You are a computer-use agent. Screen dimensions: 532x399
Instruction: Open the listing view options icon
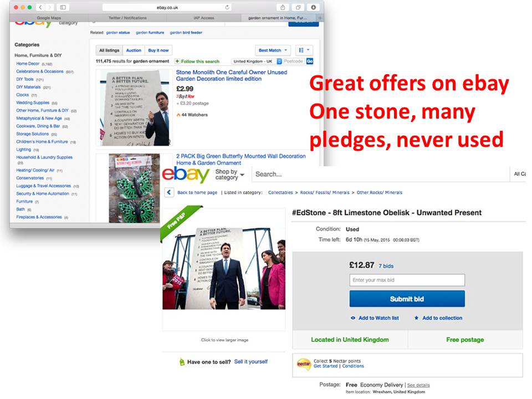[x=304, y=50]
